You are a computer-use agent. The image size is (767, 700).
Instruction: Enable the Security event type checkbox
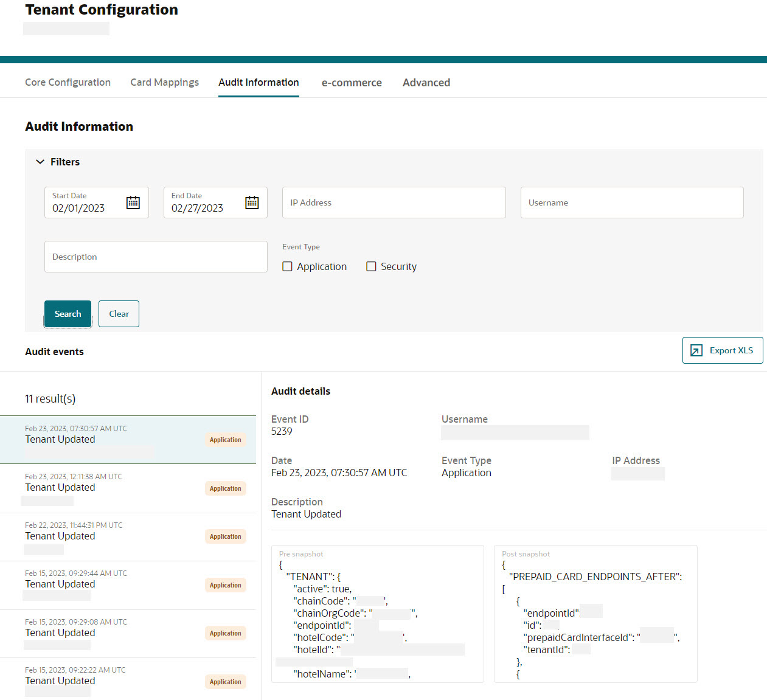tap(371, 266)
